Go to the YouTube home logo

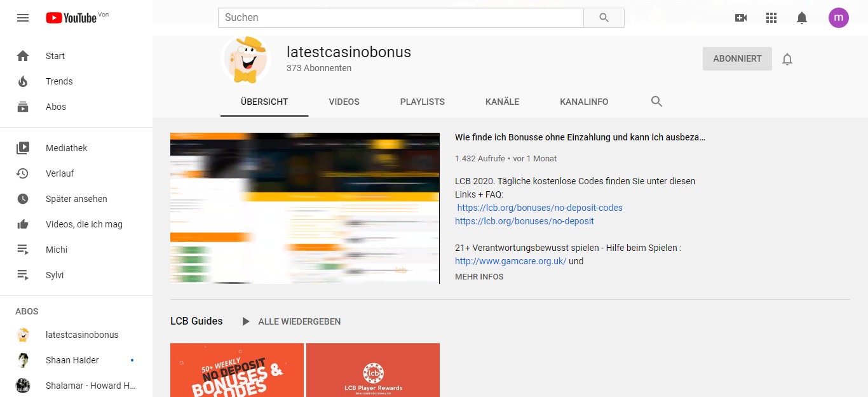[71, 18]
